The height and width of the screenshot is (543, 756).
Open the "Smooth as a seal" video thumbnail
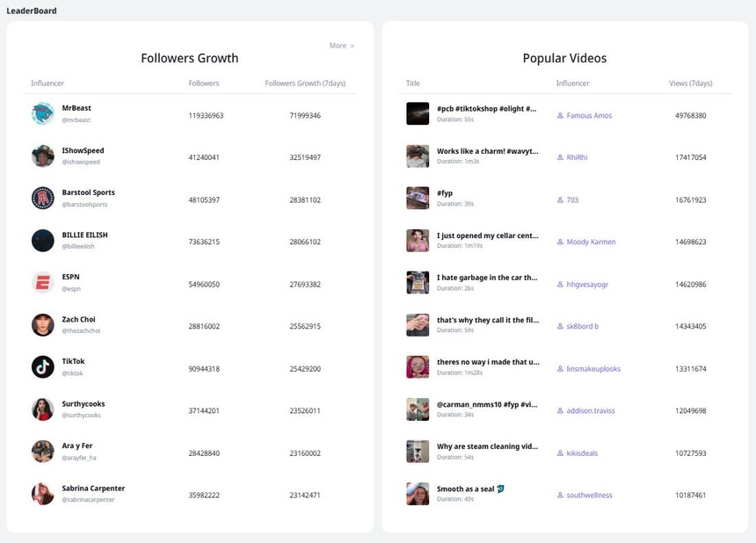[x=418, y=493]
